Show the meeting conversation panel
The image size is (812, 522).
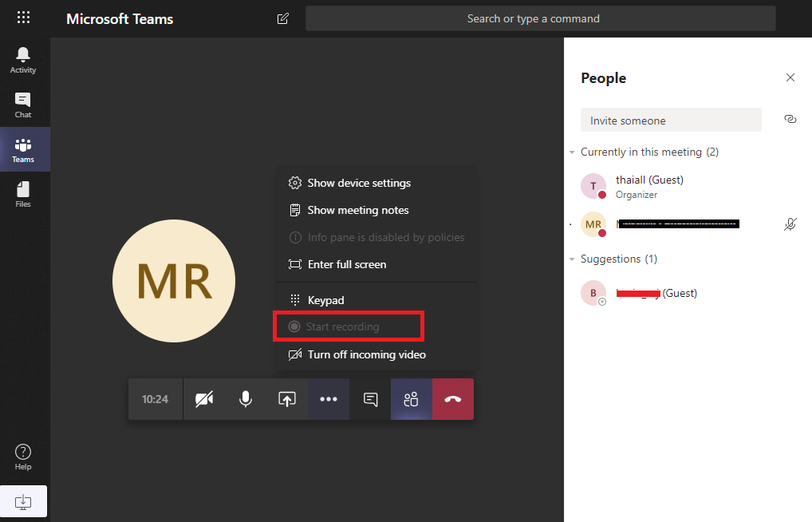tap(370, 399)
